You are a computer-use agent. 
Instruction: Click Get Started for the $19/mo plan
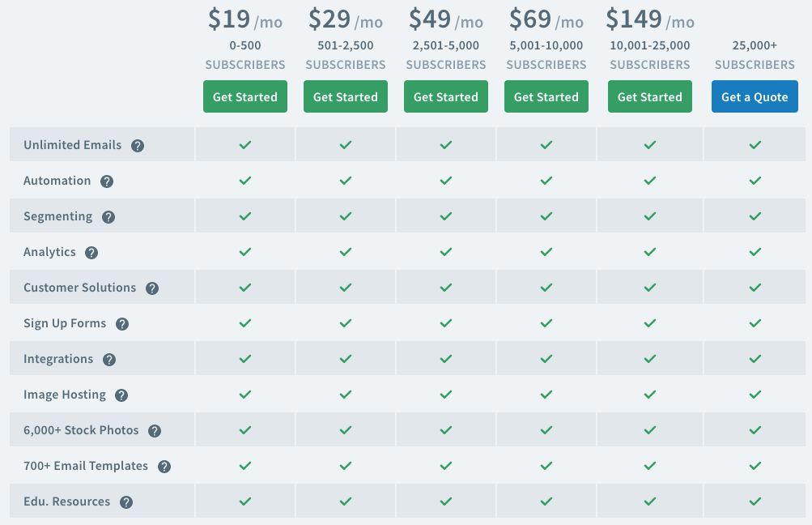[245, 96]
